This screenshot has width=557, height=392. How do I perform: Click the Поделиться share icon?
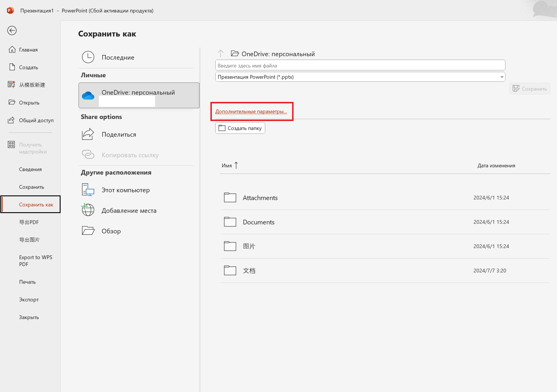tap(88, 134)
